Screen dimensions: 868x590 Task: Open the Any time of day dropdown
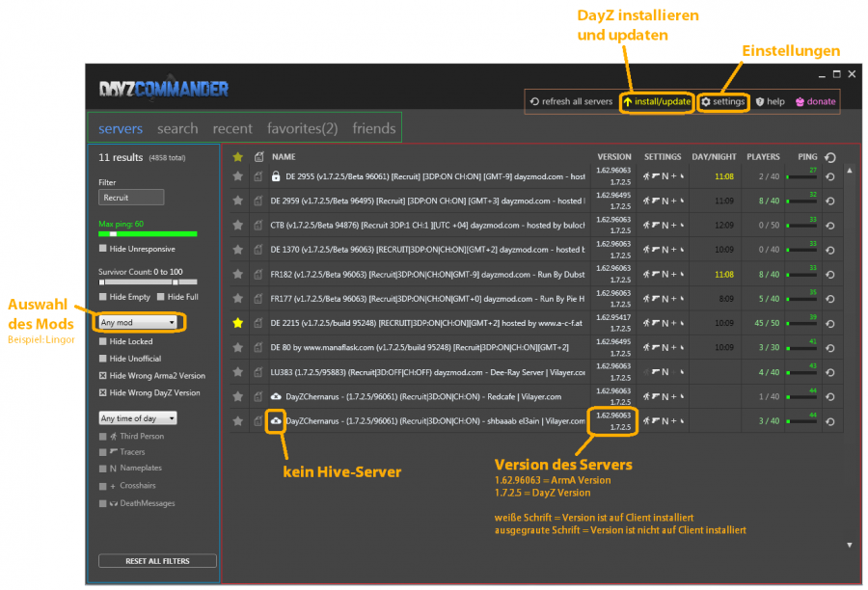point(138,418)
